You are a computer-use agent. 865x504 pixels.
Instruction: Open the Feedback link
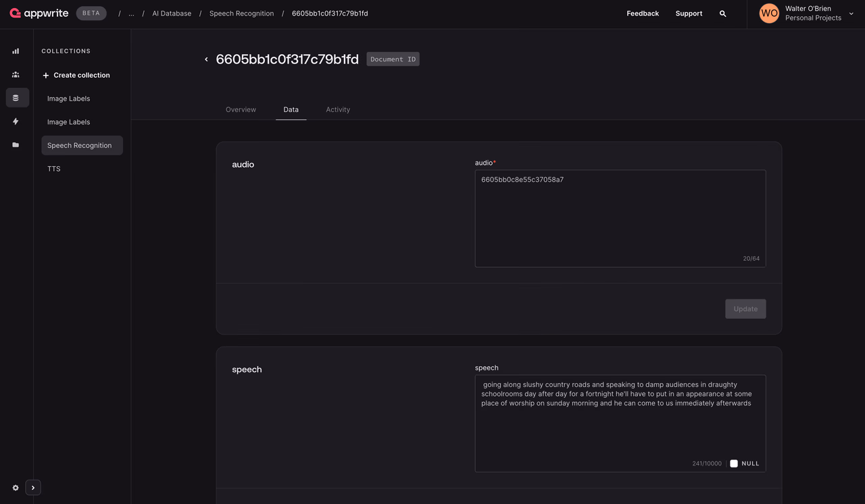[643, 14]
